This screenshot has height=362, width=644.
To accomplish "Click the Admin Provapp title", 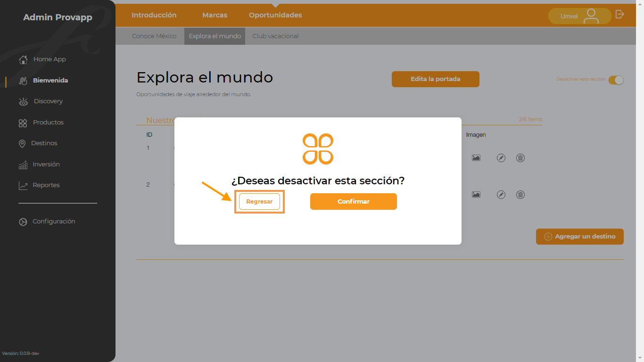I will click(x=58, y=18).
